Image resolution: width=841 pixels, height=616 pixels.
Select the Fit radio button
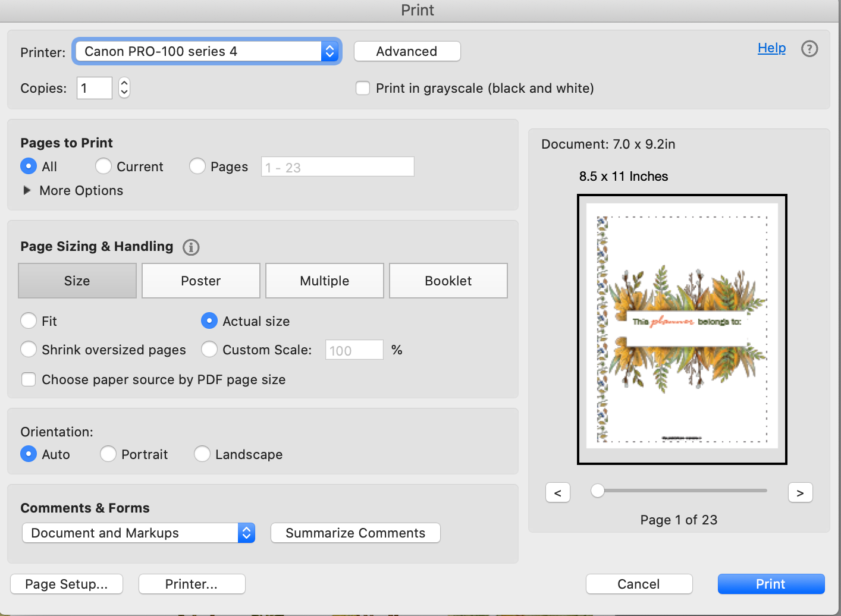(29, 321)
